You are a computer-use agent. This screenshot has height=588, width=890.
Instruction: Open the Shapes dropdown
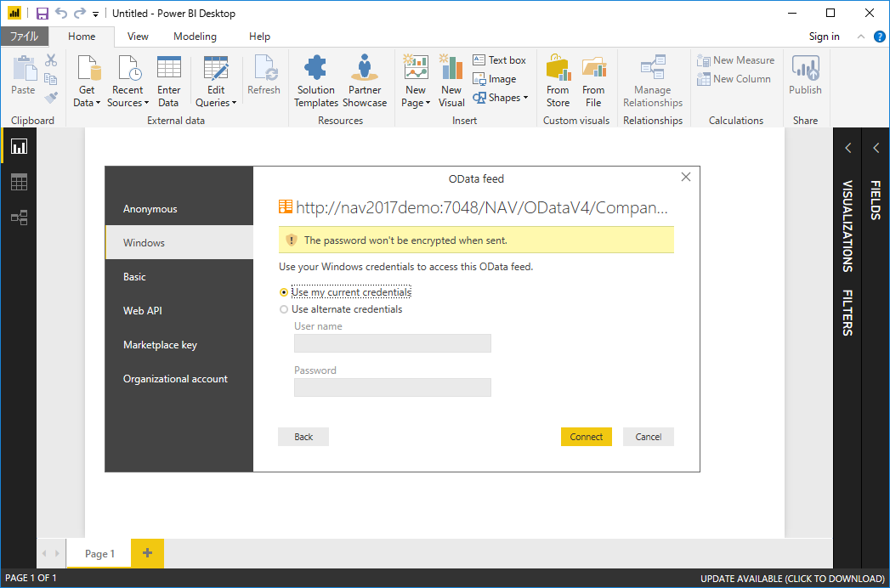(501, 98)
